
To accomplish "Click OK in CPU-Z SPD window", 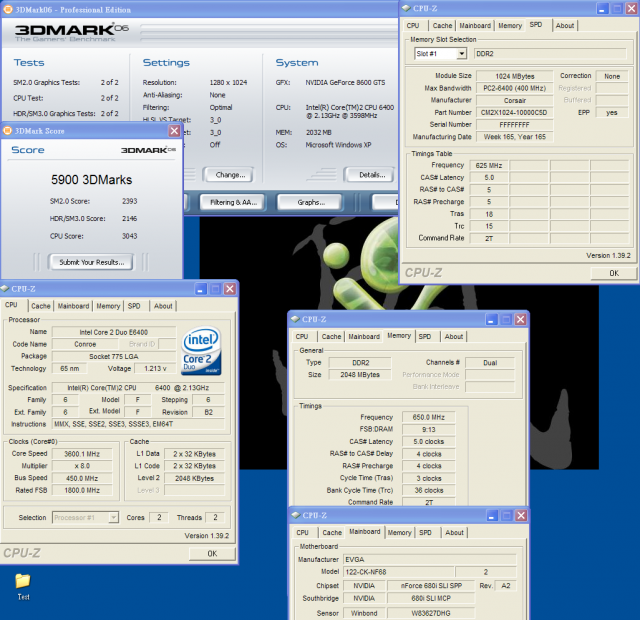I will coord(613,273).
